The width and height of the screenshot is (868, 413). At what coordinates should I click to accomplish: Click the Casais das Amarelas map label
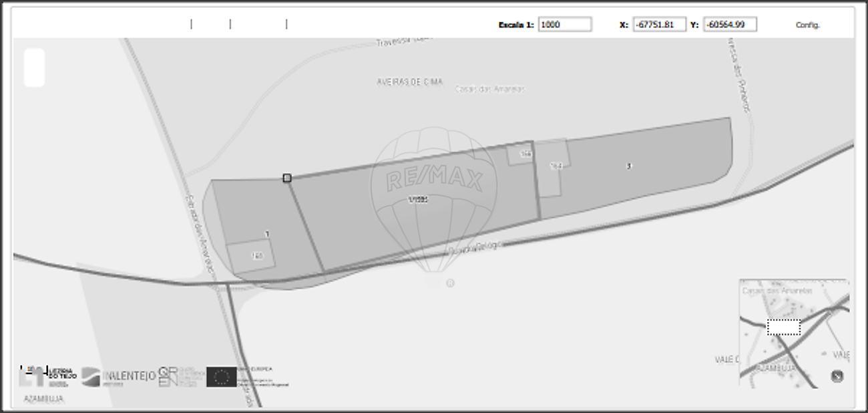pos(489,89)
